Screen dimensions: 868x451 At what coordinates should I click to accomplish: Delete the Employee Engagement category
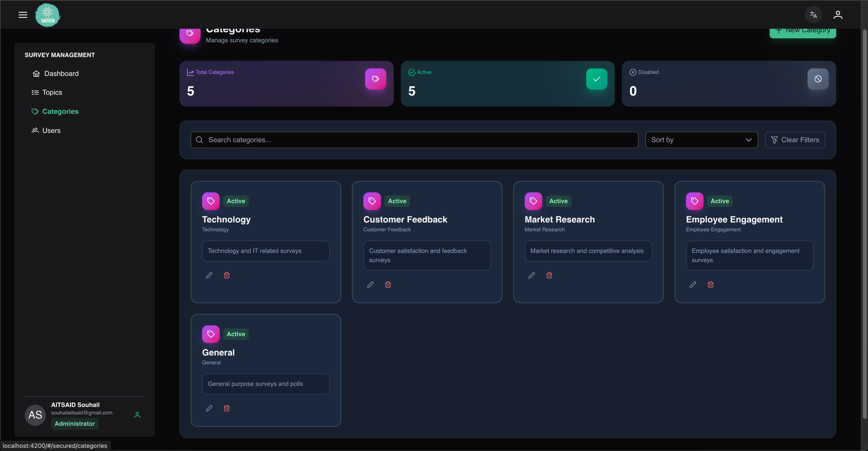pyautogui.click(x=711, y=285)
